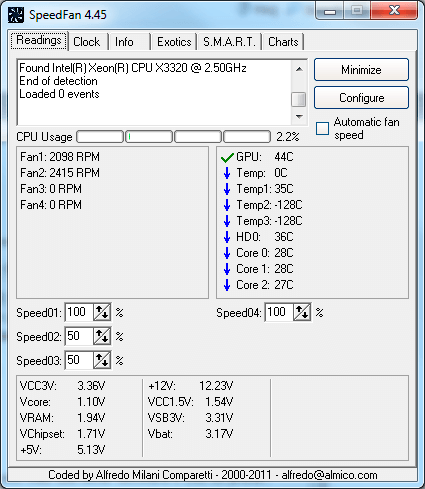This screenshot has height=489, width=425.
Task: Click the +5V 5.13V reading
Action: pos(62,450)
